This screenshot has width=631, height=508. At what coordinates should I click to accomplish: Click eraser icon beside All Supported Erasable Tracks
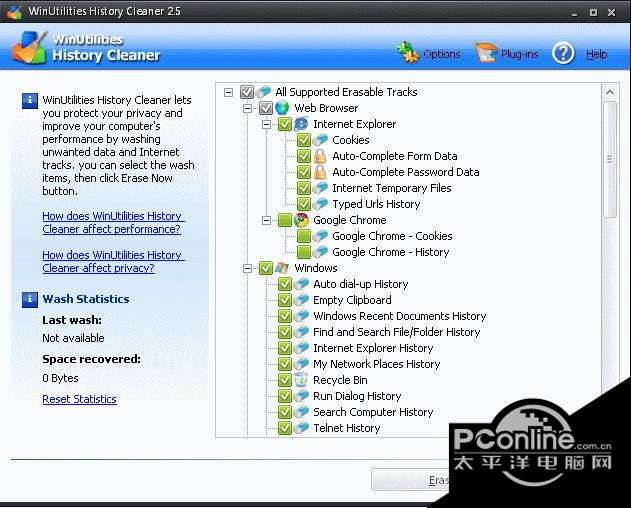(x=264, y=92)
